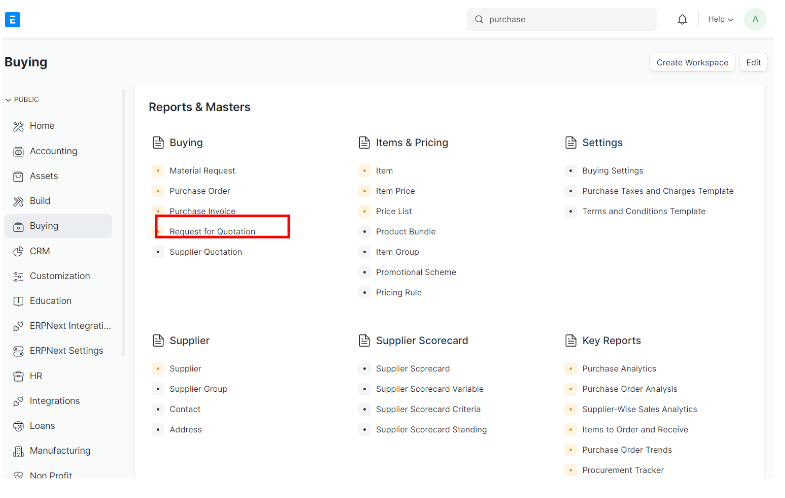The width and height of the screenshot is (785, 498).
Task: Click the ERPNext logo icon
Action: [12, 19]
